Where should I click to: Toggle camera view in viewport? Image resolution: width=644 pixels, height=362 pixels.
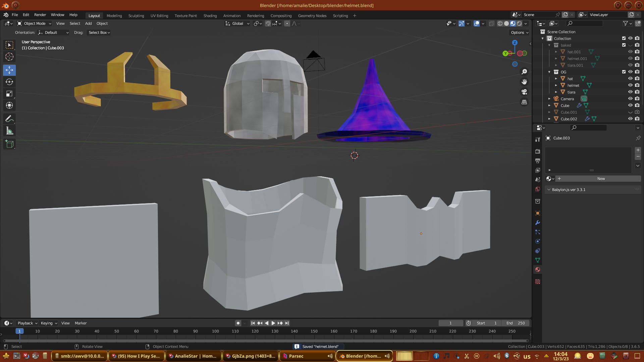click(524, 92)
